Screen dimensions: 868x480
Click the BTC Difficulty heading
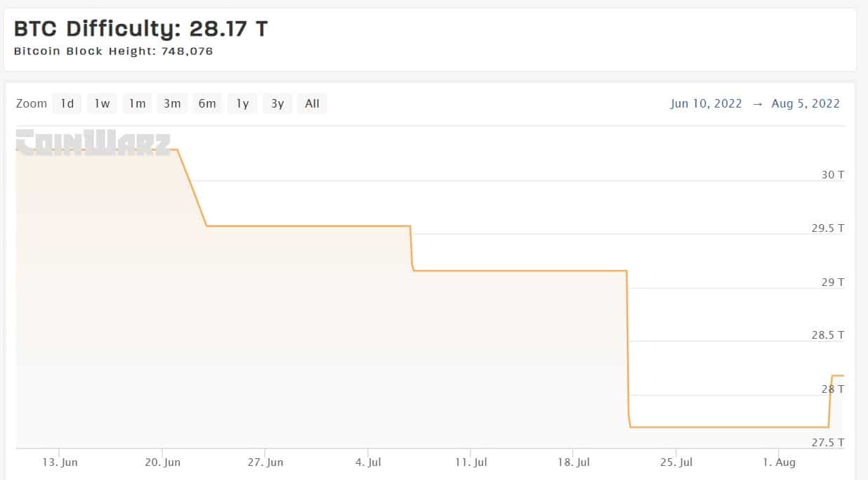[x=141, y=29]
